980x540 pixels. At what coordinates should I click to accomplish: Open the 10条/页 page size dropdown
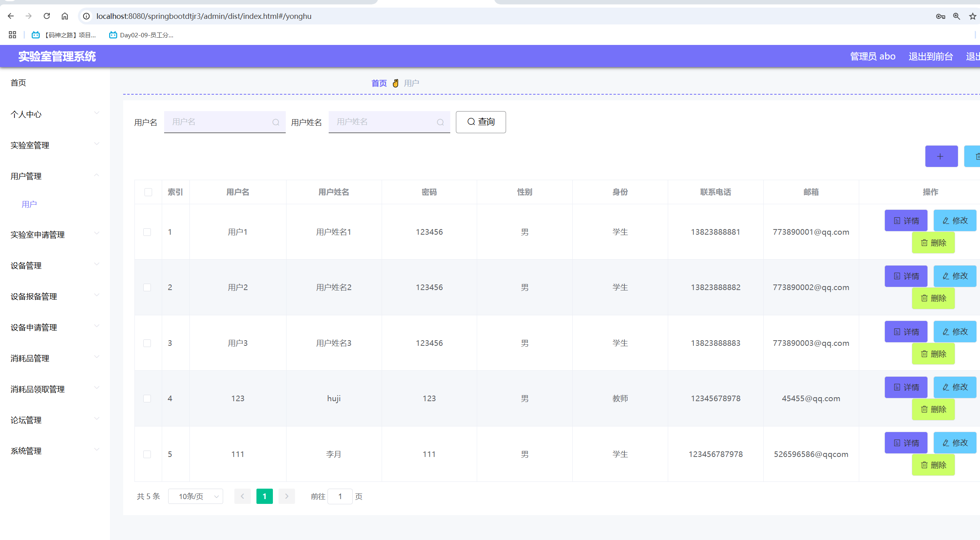click(x=195, y=496)
